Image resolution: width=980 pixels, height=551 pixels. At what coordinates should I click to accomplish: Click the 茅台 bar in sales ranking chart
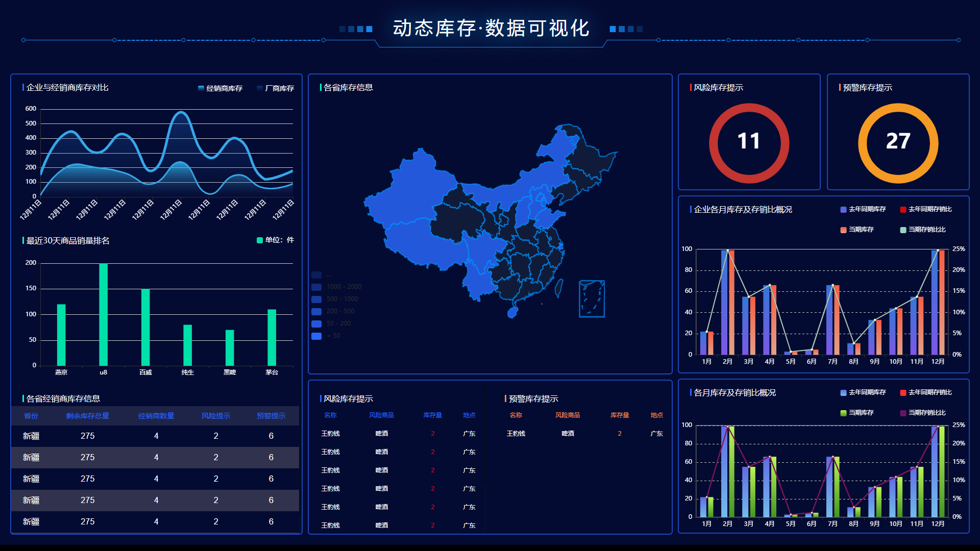(272, 337)
